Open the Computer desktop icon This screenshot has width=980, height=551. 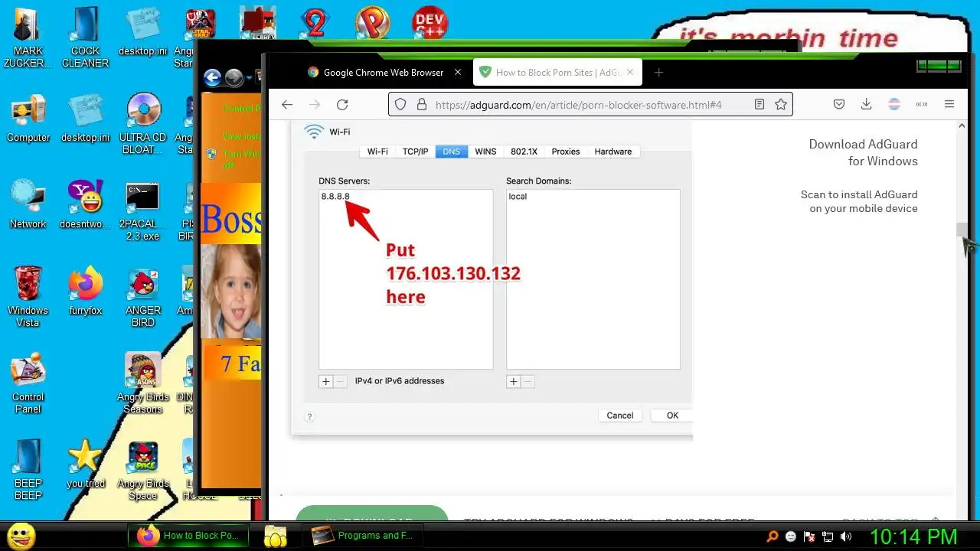(28, 119)
